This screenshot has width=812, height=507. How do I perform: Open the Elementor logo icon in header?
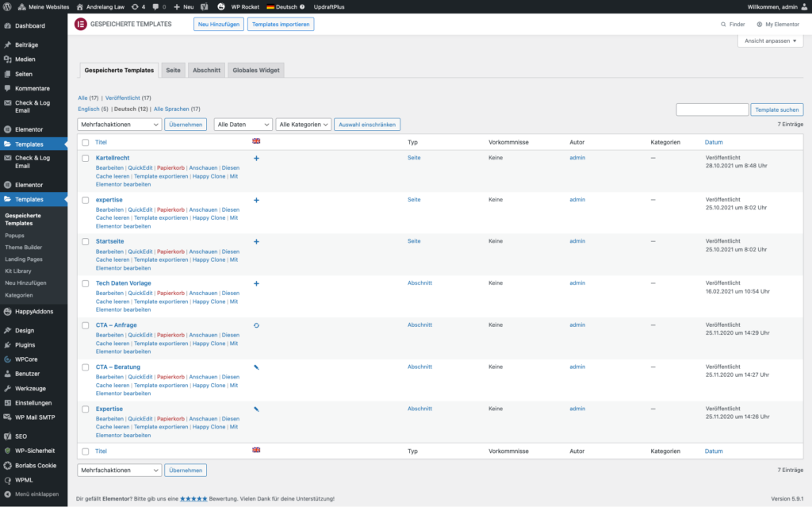coord(81,24)
